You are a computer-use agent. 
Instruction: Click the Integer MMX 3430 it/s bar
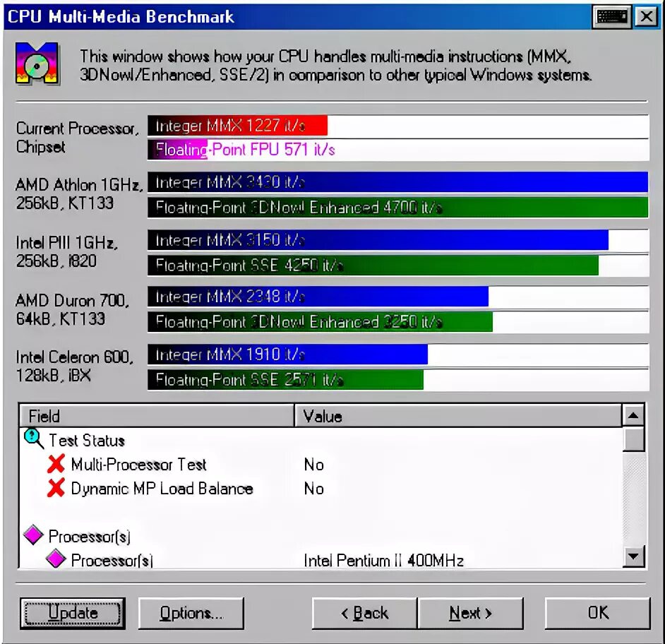click(398, 182)
